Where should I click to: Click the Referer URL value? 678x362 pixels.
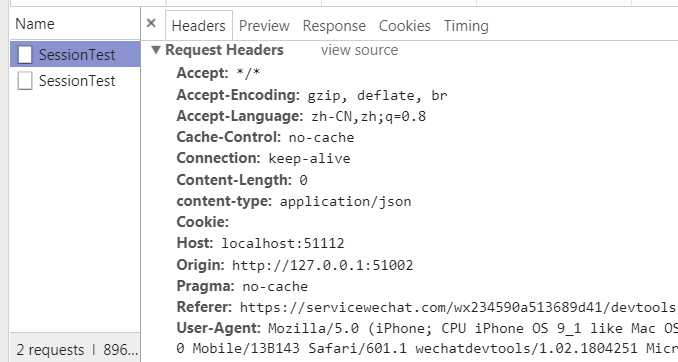pyautogui.click(x=458, y=308)
